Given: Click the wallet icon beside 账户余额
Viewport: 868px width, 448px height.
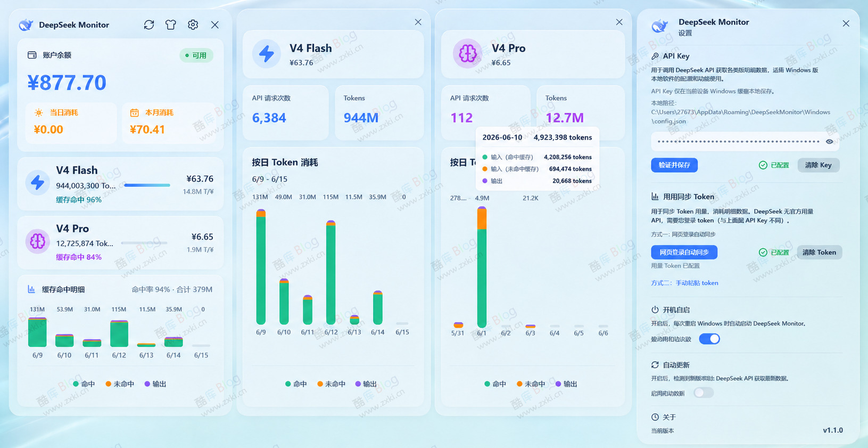Looking at the screenshot, I should tap(32, 55).
